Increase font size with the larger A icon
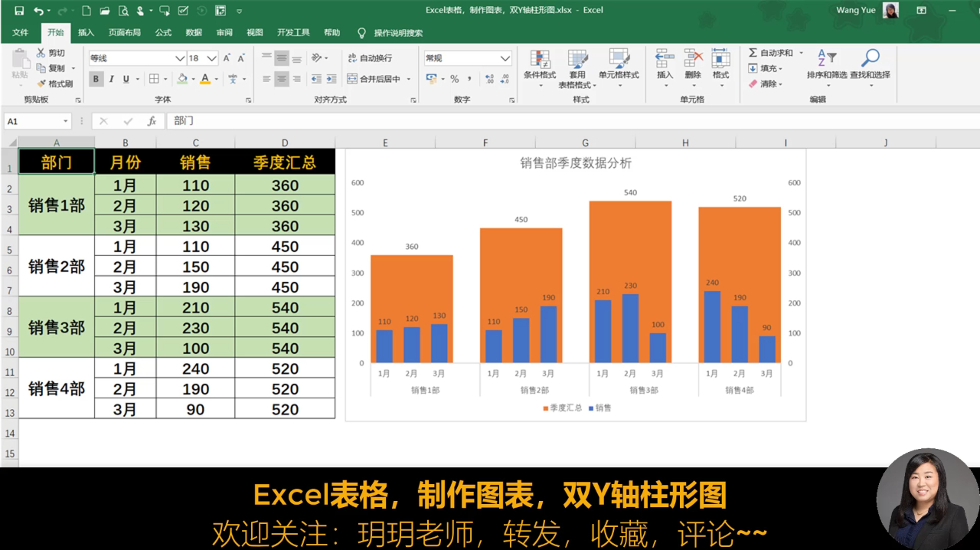980x550 pixels. click(x=227, y=58)
